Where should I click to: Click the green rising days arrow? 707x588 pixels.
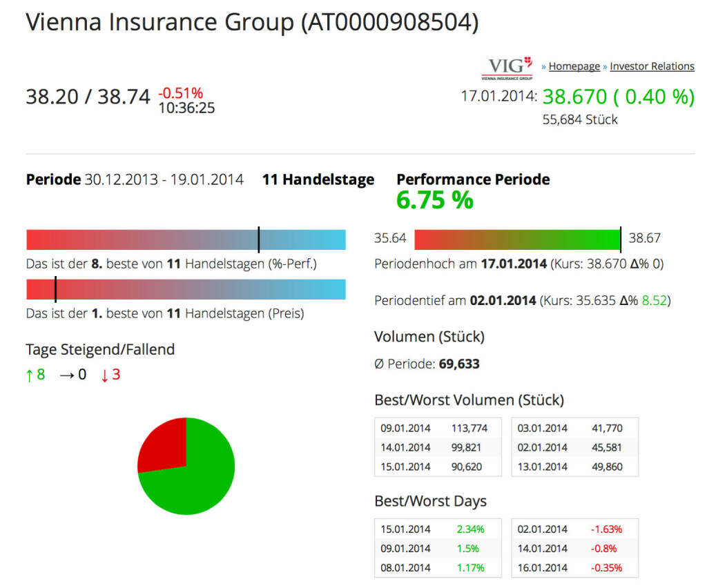point(29,375)
